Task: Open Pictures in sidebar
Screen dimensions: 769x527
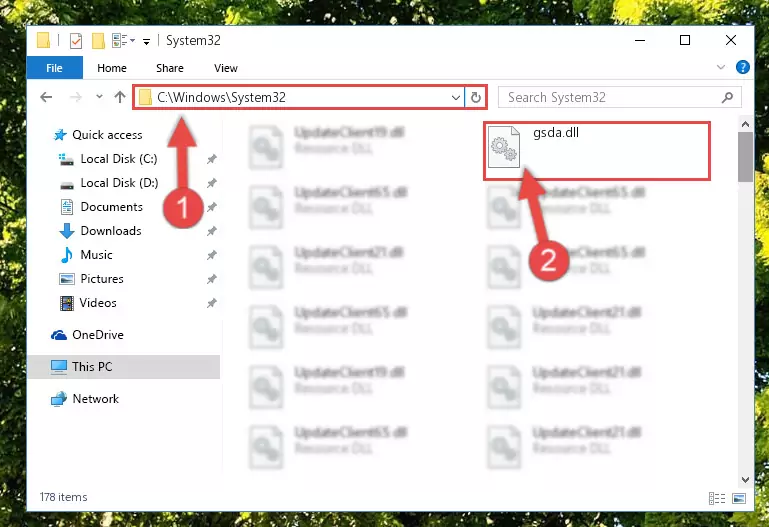Action: tap(102, 279)
